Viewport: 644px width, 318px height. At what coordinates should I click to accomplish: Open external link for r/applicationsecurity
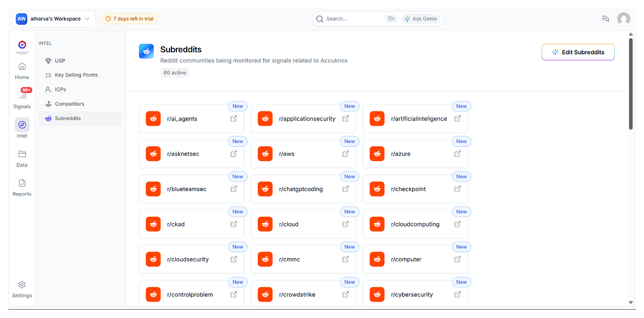click(346, 118)
